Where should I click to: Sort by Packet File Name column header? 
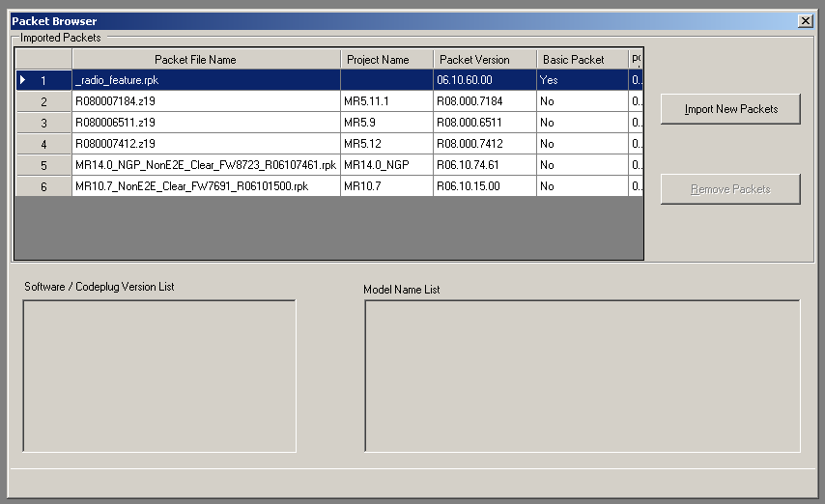206,60
